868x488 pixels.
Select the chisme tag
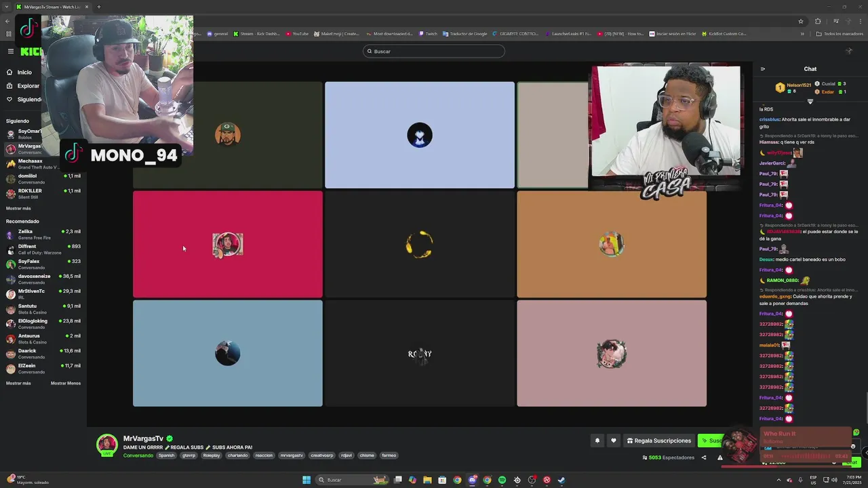[367, 455]
